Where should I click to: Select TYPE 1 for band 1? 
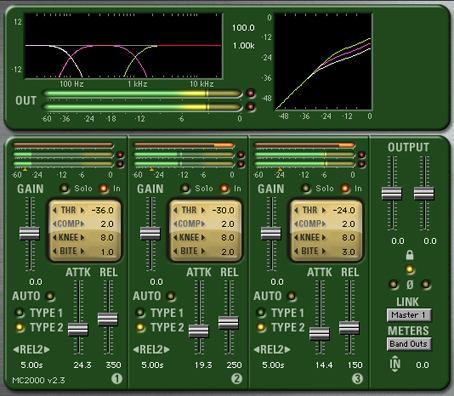[x=20, y=313]
